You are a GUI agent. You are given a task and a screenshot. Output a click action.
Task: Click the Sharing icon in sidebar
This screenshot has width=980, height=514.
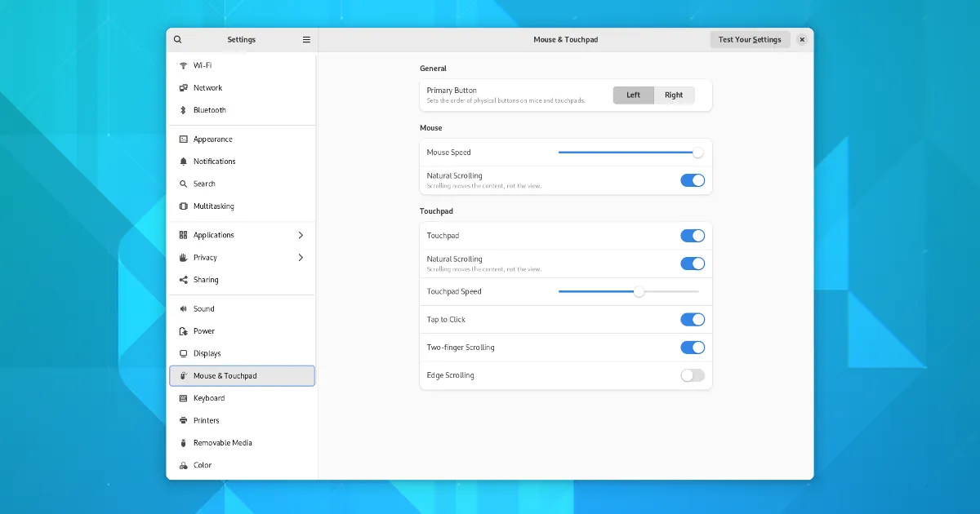[x=184, y=280]
